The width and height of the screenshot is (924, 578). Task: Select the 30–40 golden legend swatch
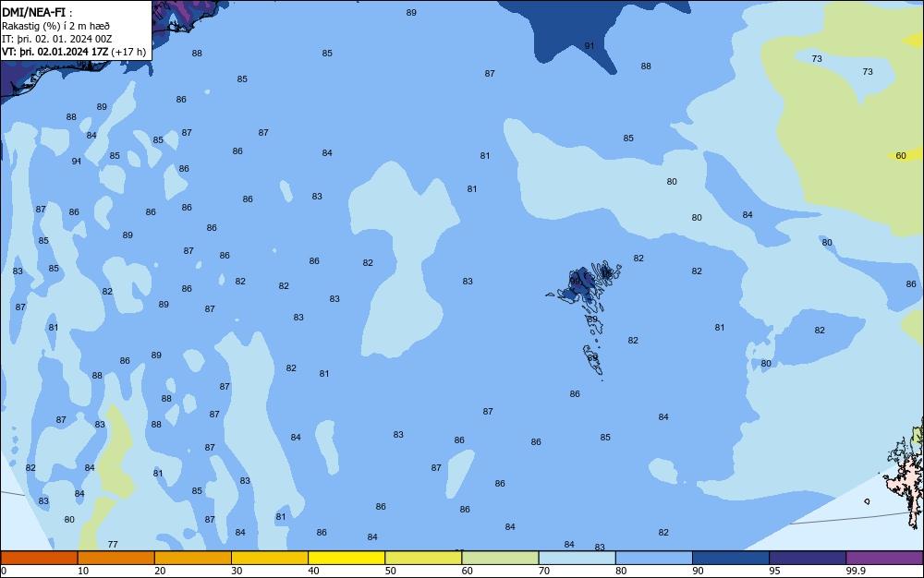(x=270, y=558)
